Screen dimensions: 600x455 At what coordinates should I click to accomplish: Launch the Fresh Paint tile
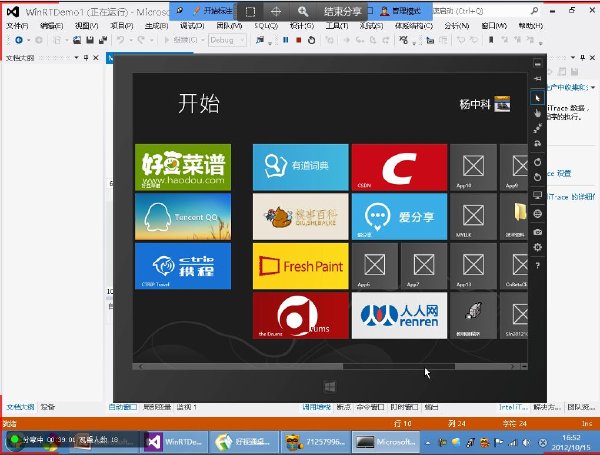click(301, 266)
